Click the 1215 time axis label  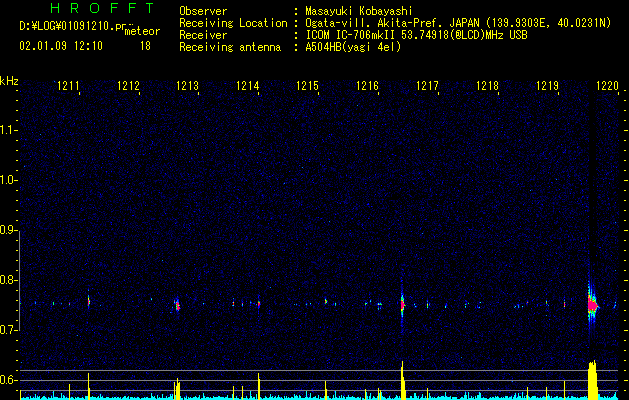tap(307, 85)
